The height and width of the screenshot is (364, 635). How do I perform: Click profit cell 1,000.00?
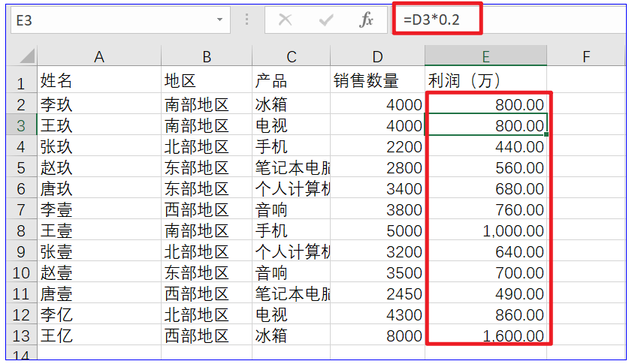(x=485, y=230)
